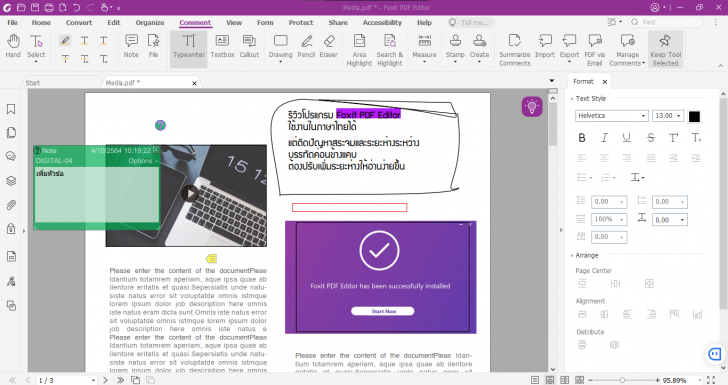The image size is (728, 385).
Task: Click Export comments button
Action: tap(569, 46)
